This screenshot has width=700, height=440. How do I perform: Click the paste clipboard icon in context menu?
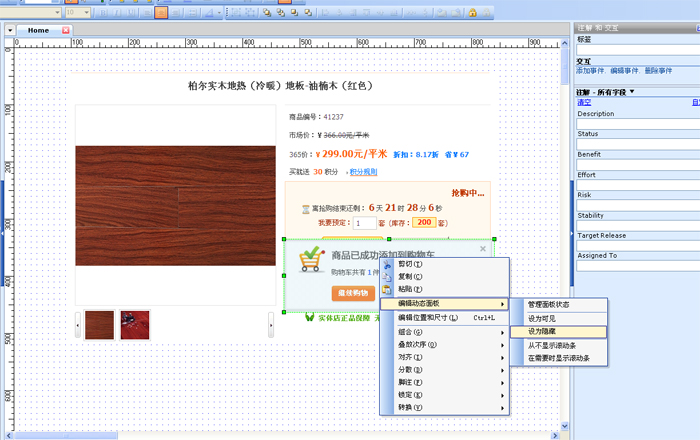(x=387, y=290)
